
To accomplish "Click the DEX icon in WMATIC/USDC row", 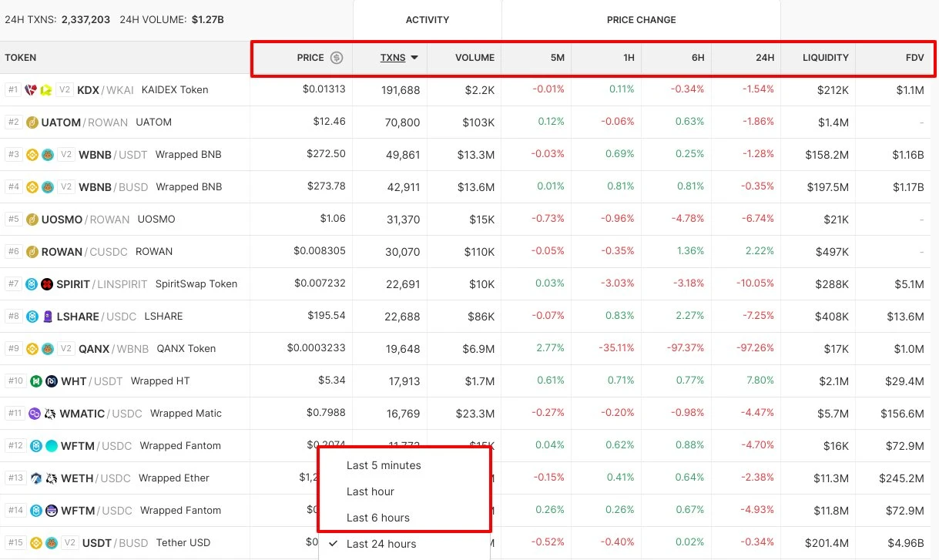I will (x=49, y=414).
